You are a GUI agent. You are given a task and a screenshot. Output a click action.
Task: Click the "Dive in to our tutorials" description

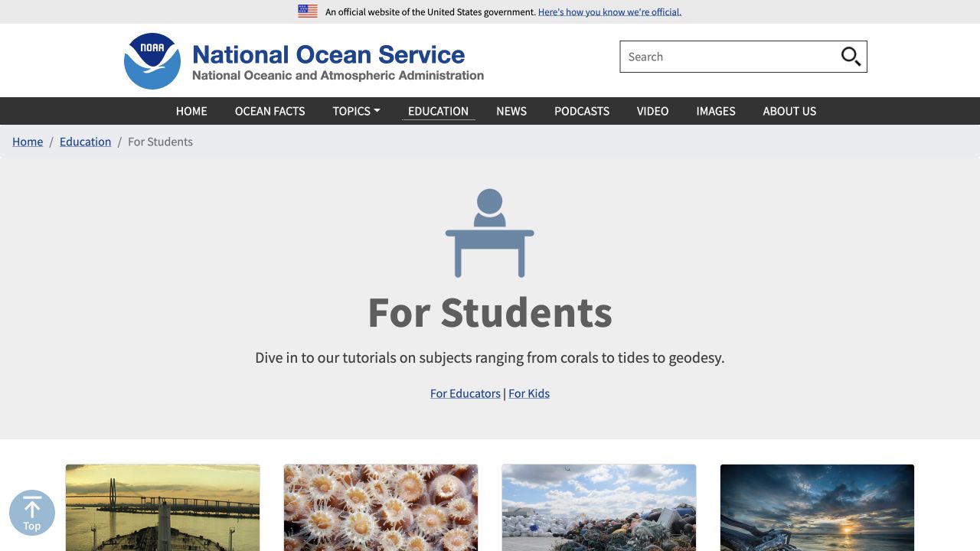pos(490,357)
